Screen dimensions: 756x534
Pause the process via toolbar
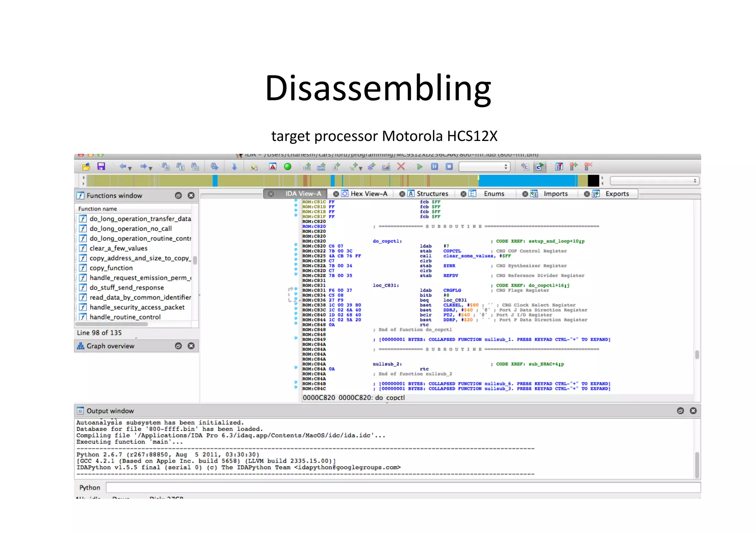click(x=434, y=167)
